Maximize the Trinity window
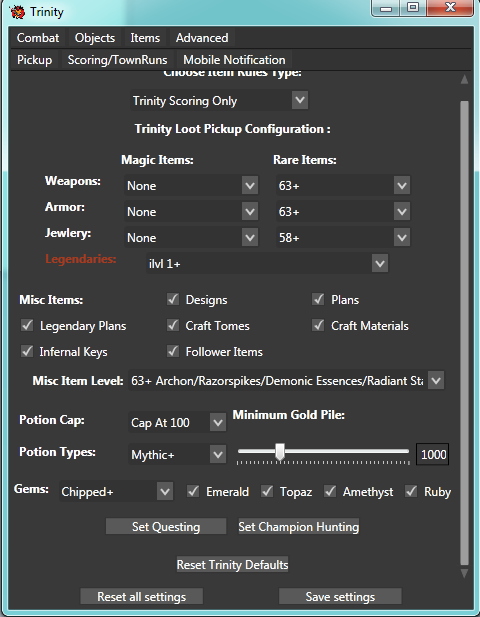 click(x=413, y=8)
